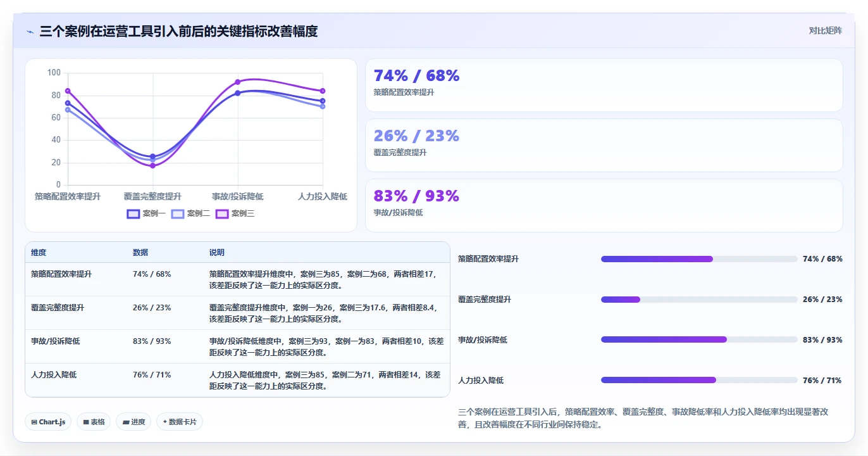This screenshot has height=456, width=868.
Task: Click 案例三 point at 覆盖完整度提升 bottom
Action: tap(152, 165)
